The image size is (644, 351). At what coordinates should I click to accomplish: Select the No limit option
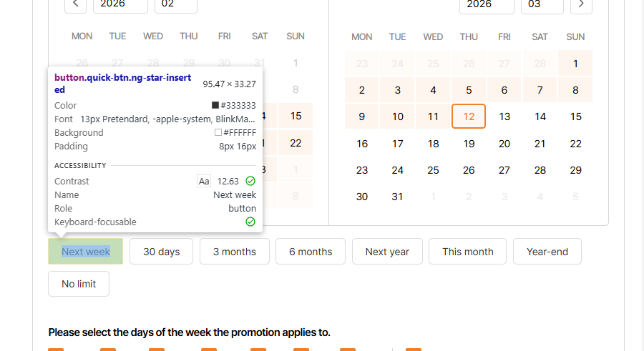(x=79, y=284)
